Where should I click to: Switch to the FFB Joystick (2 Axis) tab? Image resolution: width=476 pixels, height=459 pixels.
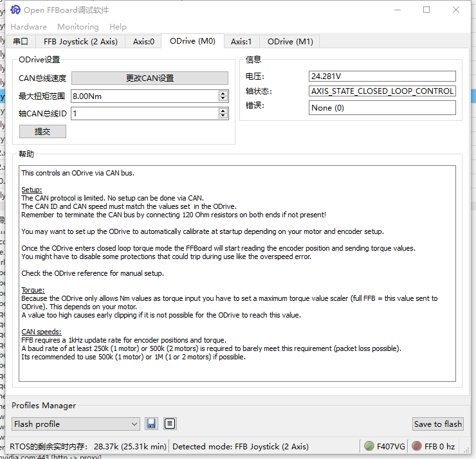[80, 41]
